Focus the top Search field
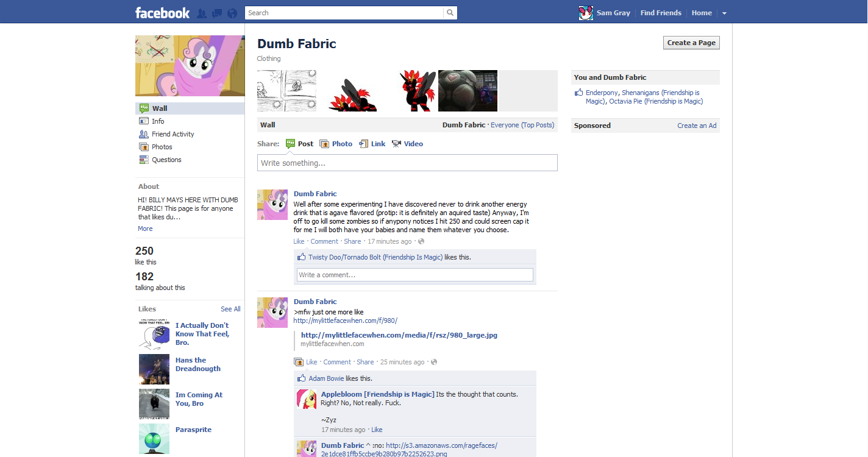 tap(344, 13)
